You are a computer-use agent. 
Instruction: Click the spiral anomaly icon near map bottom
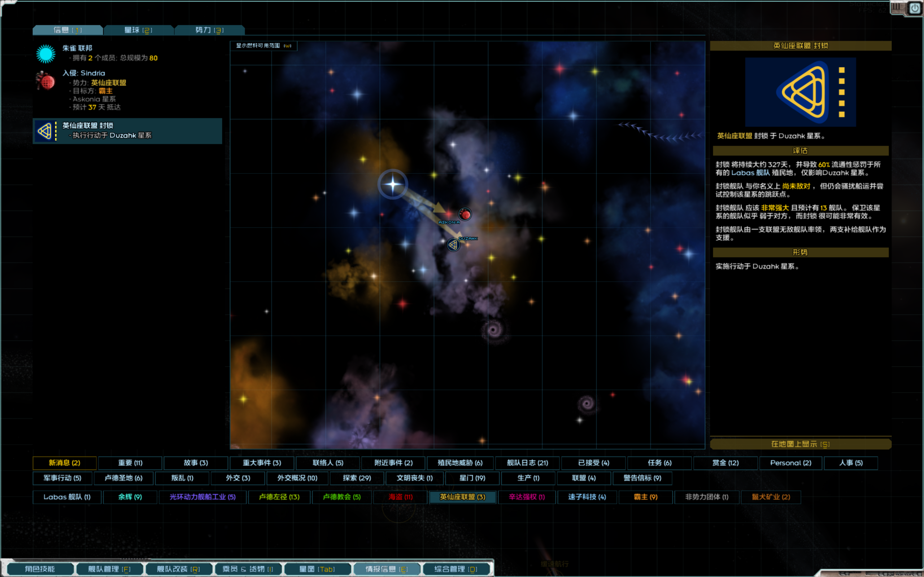[x=587, y=403]
